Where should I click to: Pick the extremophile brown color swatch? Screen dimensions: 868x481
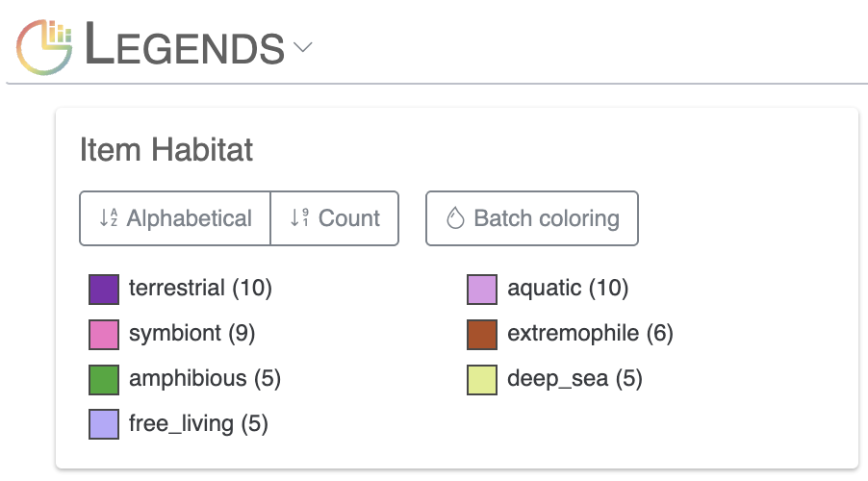point(482,334)
